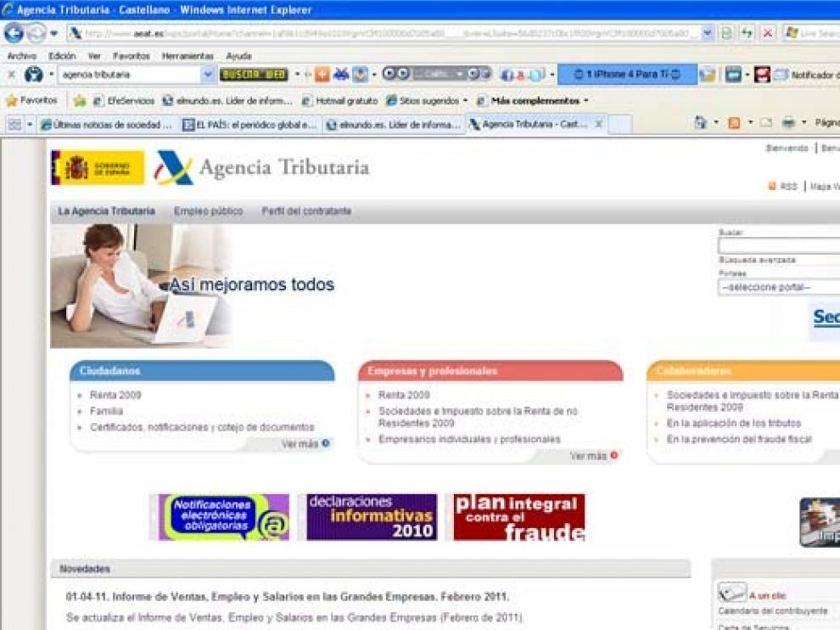
Task: Select 'Empleo público' navigation item
Action: 209,211
